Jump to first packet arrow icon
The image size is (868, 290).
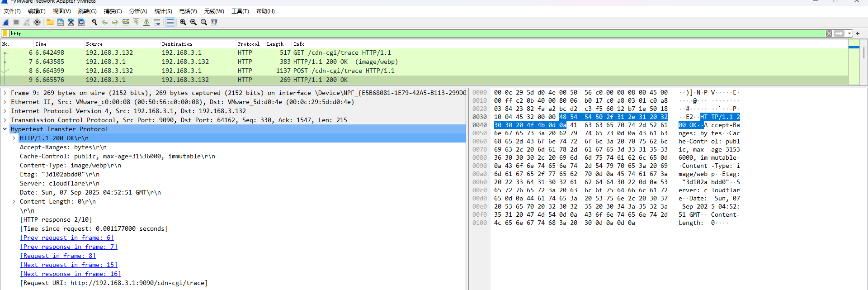click(136, 22)
